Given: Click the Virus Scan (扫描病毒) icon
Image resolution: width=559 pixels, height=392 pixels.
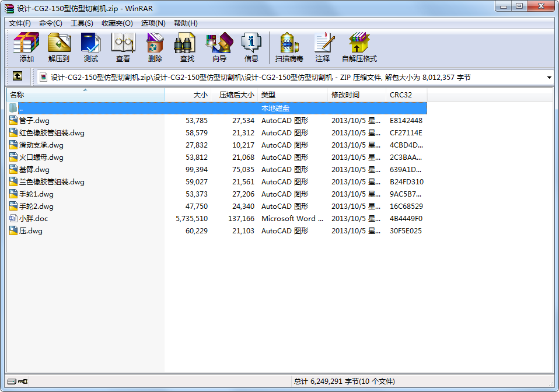Looking at the screenshot, I should tap(289, 43).
